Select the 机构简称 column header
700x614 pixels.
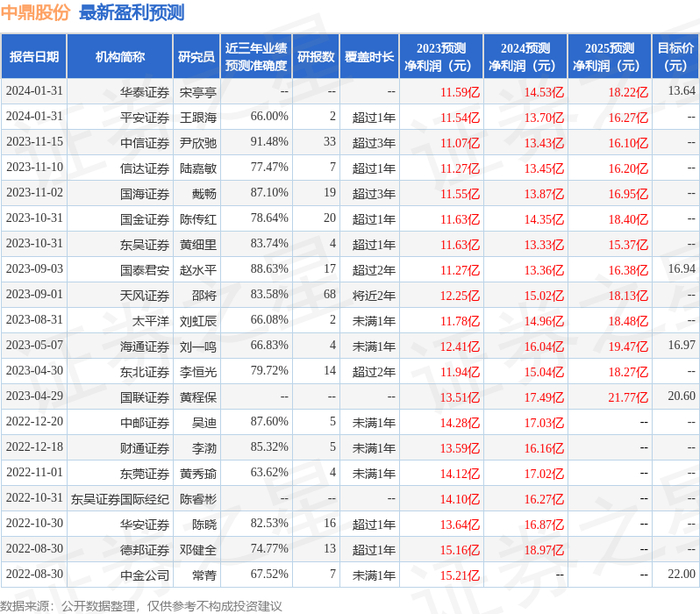pyautogui.click(x=120, y=57)
